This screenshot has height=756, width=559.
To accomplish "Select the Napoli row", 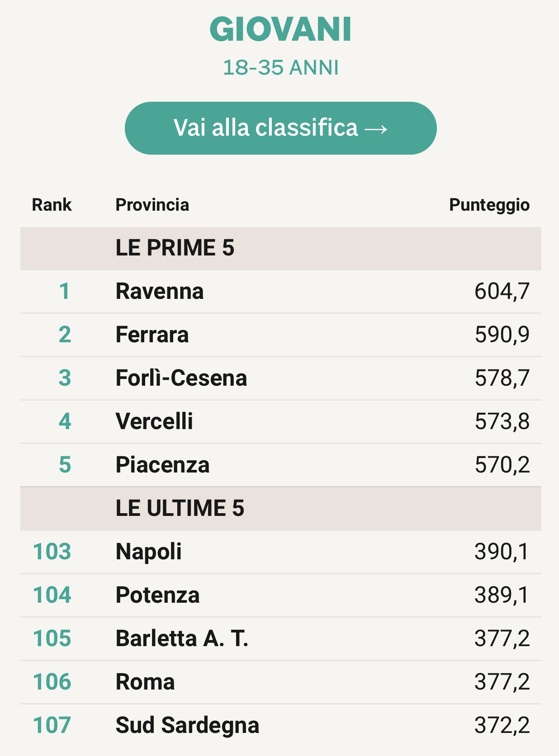I will pos(280,552).
